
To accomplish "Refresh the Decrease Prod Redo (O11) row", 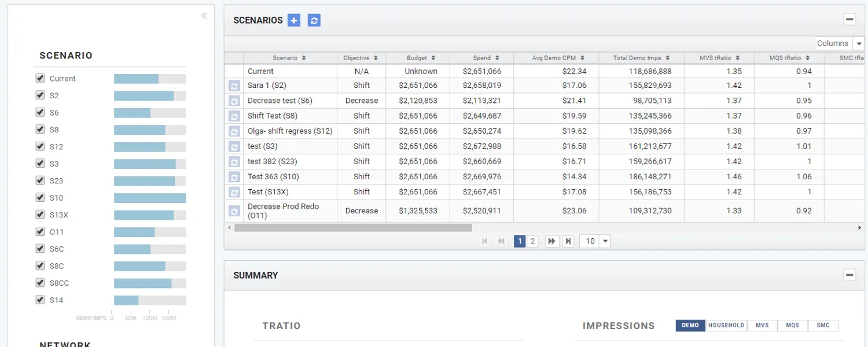I will [x=234, y=211].
